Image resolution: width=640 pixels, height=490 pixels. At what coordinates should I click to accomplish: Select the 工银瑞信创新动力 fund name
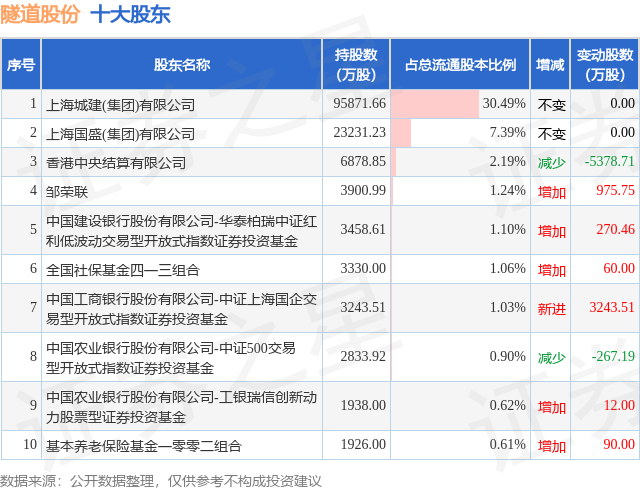pos(181,407)
